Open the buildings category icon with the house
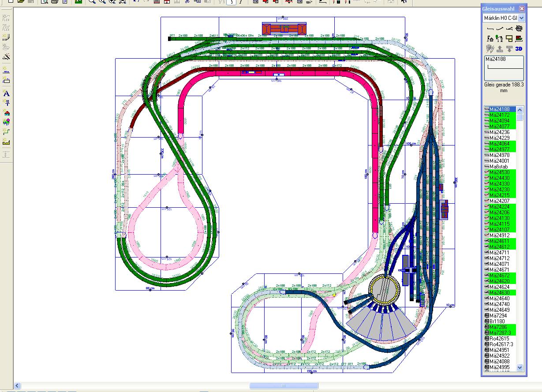Viewport: 542px width, 392px height. point(490,38)
